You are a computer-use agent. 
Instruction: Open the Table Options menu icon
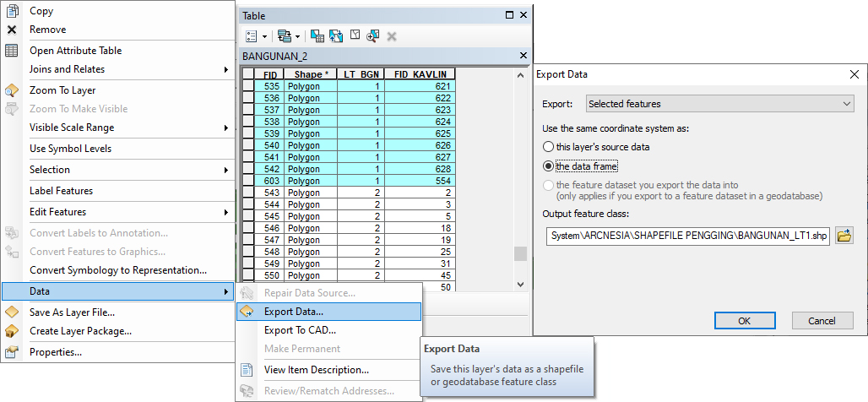pos(252,36)
